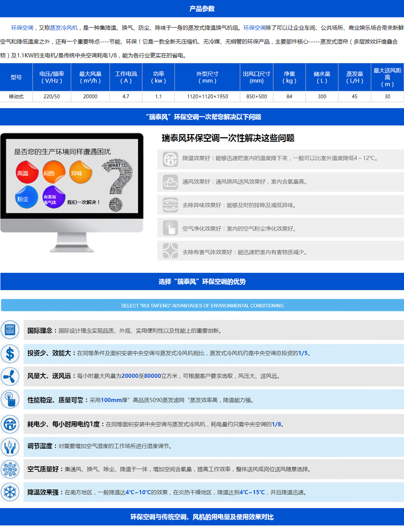Click the 20000至80000 airflow value
The width and height of the screenshot is (404, 532).
[x=141, y=376]
